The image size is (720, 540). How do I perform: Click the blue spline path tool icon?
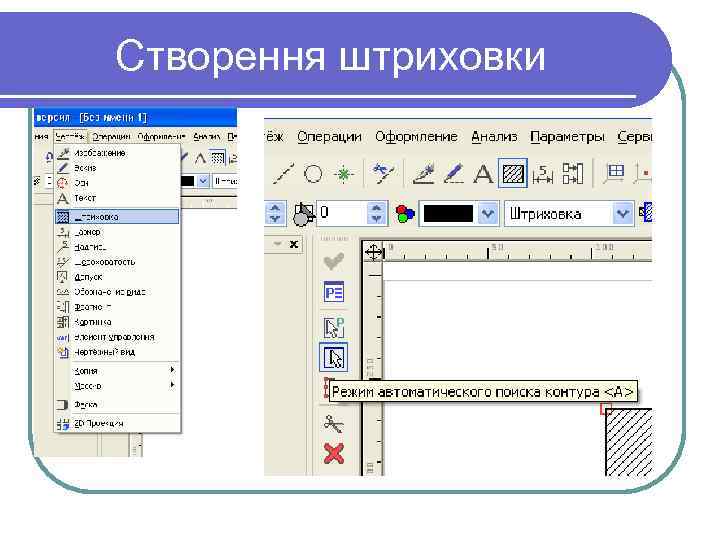tap(383, 174)
